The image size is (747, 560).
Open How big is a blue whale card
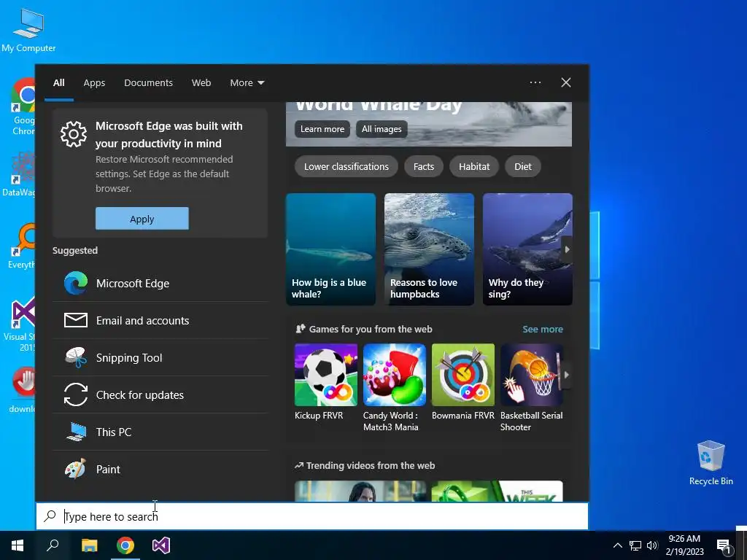pos(330,249)
